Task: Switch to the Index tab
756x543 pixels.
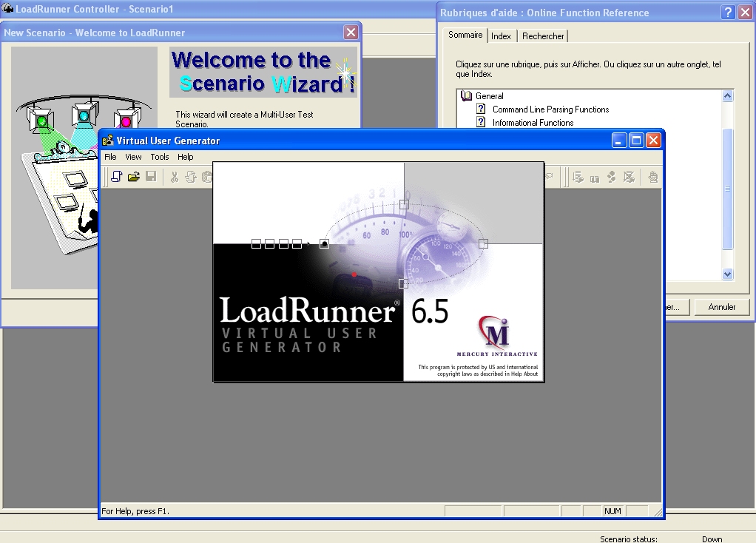Action: click(x=501, y=36)
